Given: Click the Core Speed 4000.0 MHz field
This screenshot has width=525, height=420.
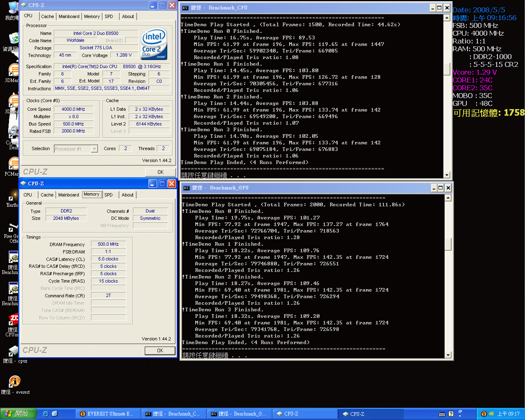Looking at the screenshot, I should pyautogui.click(x=73, y=109).
